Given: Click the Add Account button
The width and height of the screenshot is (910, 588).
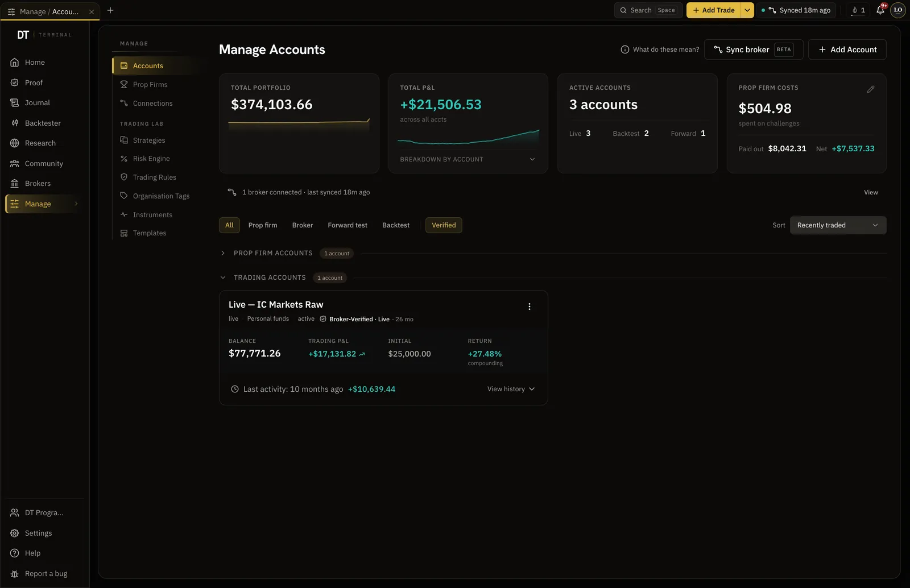Looking at the screenshot, I should pyautogui.click(x=847, y=49).
